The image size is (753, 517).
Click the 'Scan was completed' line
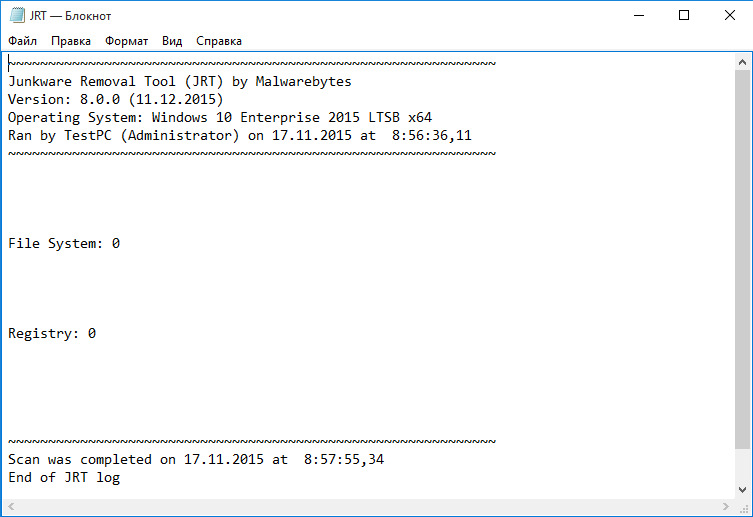[x=196, y=460]
